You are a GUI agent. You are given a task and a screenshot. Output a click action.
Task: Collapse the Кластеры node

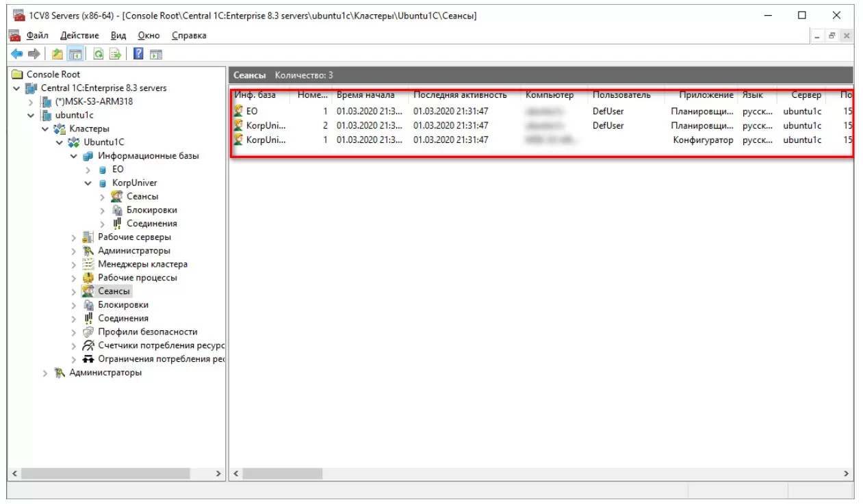click(x=45, y=129)
